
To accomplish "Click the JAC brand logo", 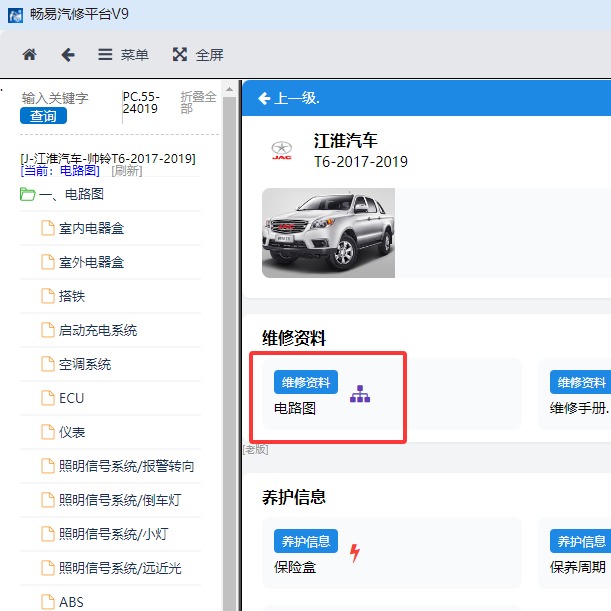I will click(x=281, y=150).
